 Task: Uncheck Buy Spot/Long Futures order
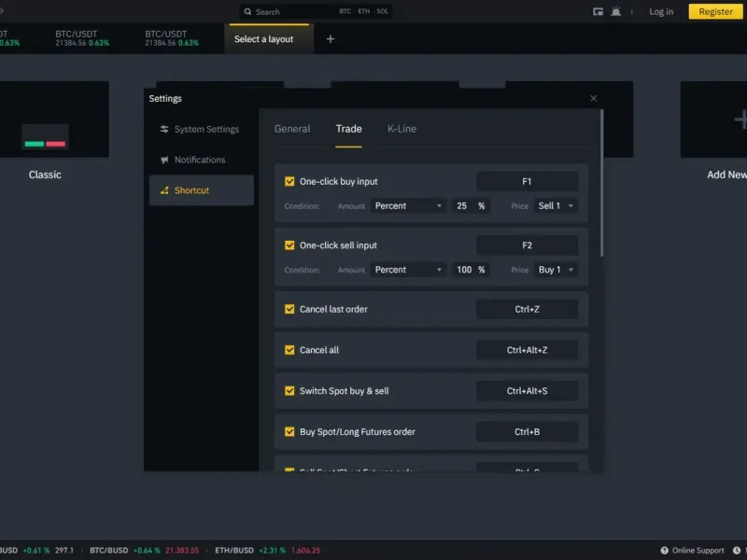click(x=289, y=432)
